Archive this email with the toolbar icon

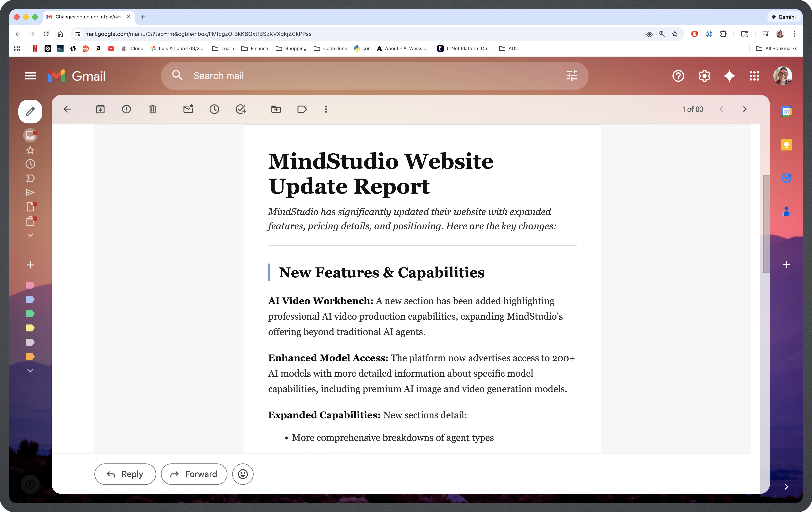click(x=100, y=109)
